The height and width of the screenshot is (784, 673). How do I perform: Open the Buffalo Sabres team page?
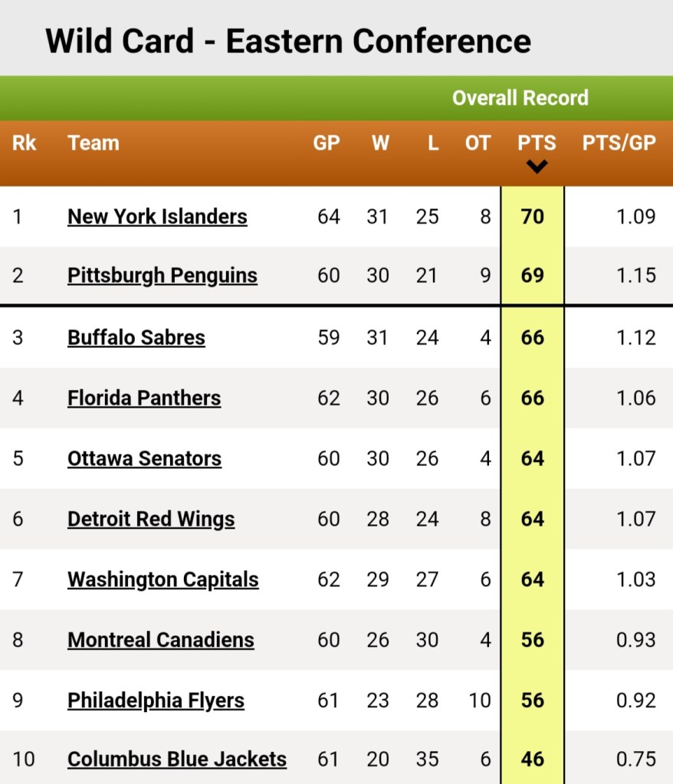click(136, 338)
